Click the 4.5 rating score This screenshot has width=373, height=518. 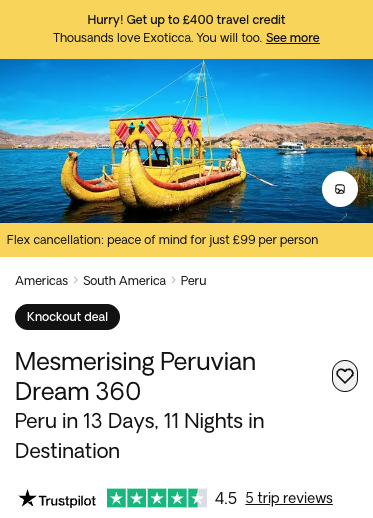tap(226, 498)
